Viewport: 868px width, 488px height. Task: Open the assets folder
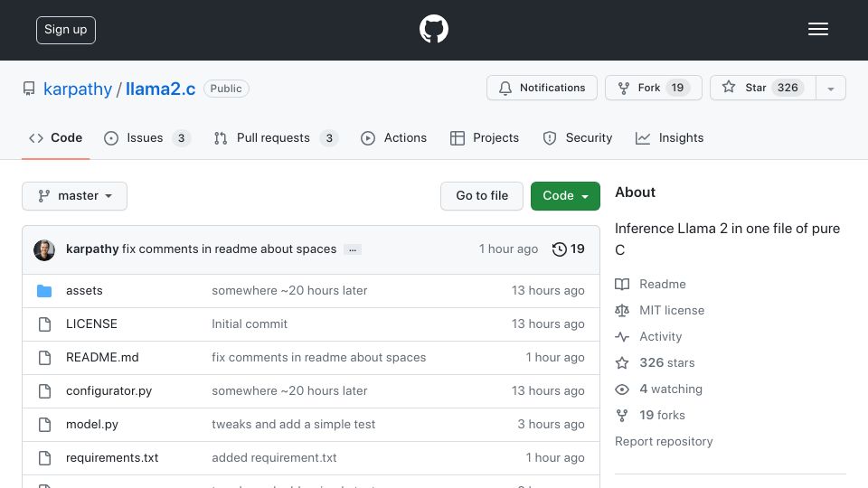point(84,290)
